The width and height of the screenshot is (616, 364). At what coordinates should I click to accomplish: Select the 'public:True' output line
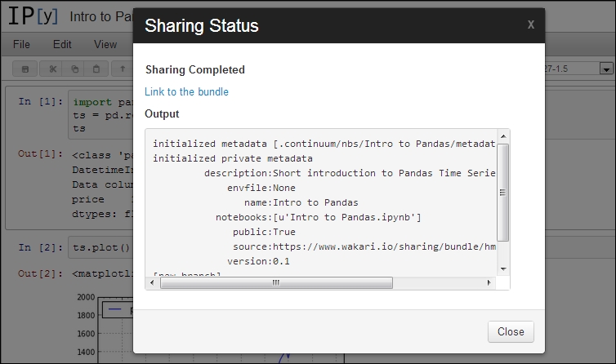coord(264,232)
